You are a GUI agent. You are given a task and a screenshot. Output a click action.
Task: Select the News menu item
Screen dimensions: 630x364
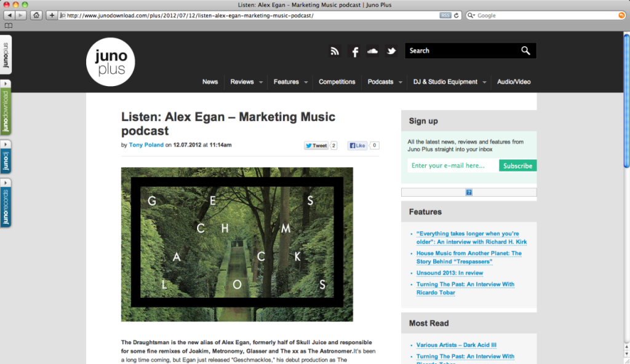(210, 82)
